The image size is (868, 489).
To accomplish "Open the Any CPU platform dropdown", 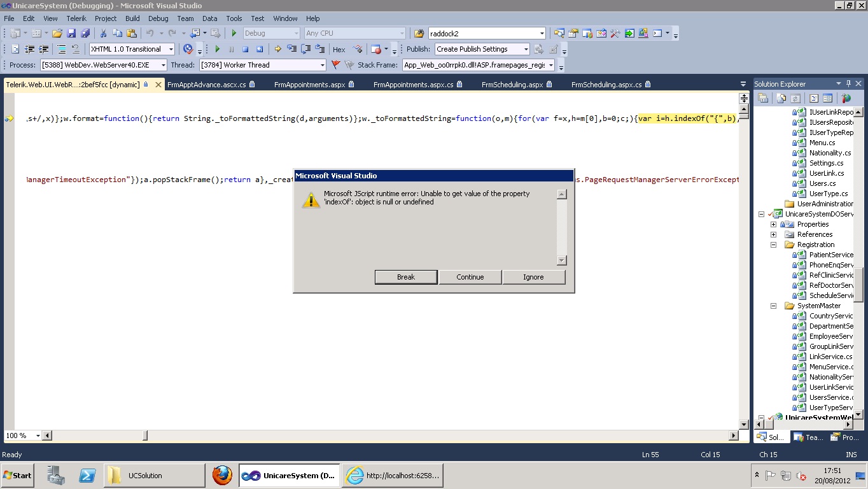I will point(402,33).
